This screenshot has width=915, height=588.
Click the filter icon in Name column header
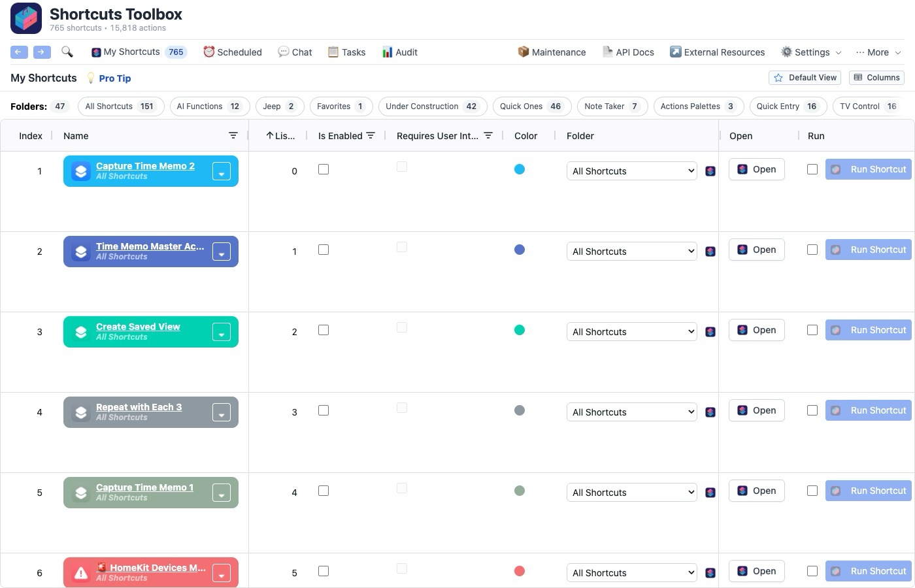[x=233, y=135]
